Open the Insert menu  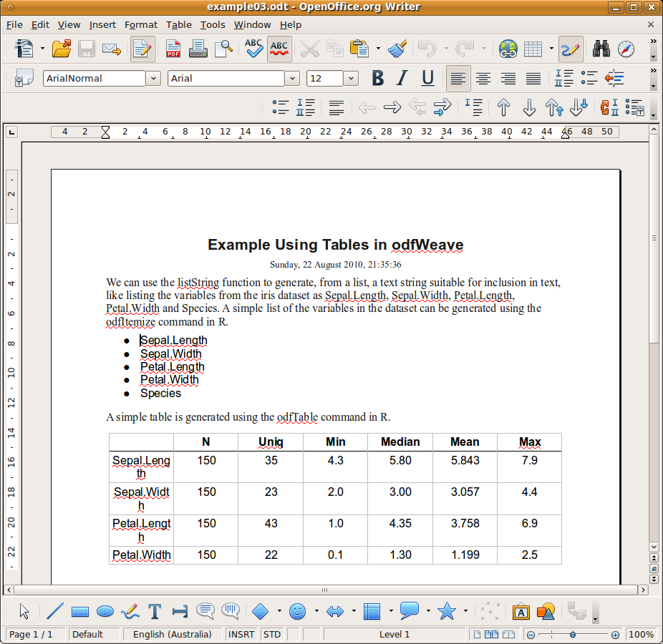[102, 25]
